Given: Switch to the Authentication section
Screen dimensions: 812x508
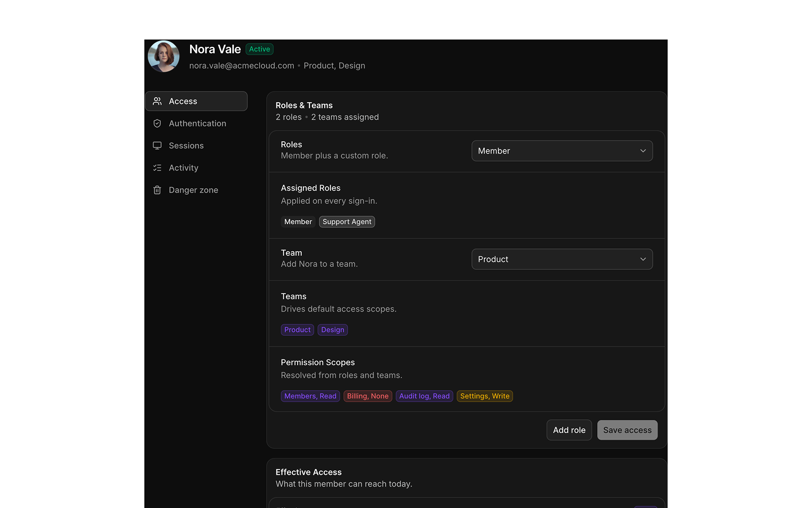Looking at the screenshot, I should coord(196,124).
